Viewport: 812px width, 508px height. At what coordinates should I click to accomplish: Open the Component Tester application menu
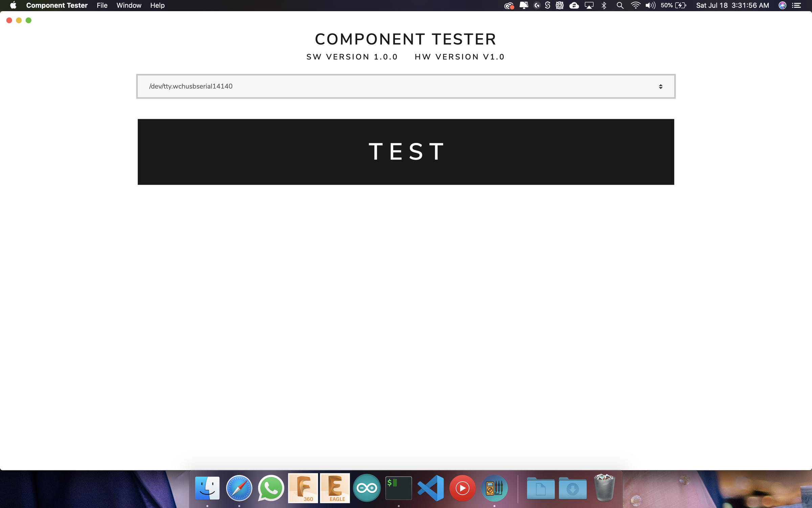(57, 5)
